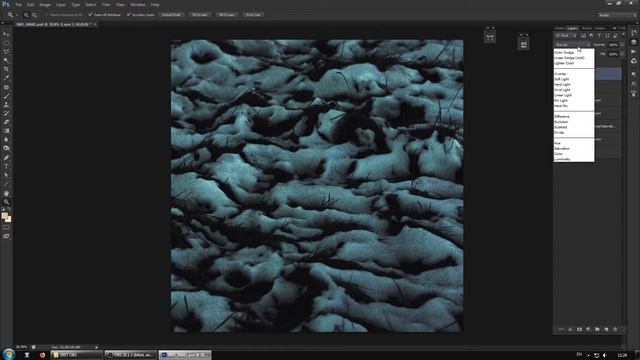Toggle Quick Mask mode icon
This screenshot has width=640, height=360.
6,228
